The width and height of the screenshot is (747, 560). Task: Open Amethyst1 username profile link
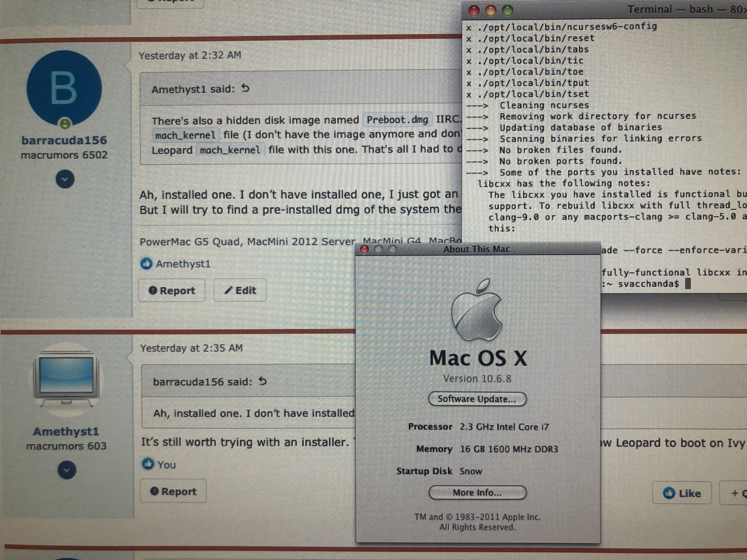66,432
